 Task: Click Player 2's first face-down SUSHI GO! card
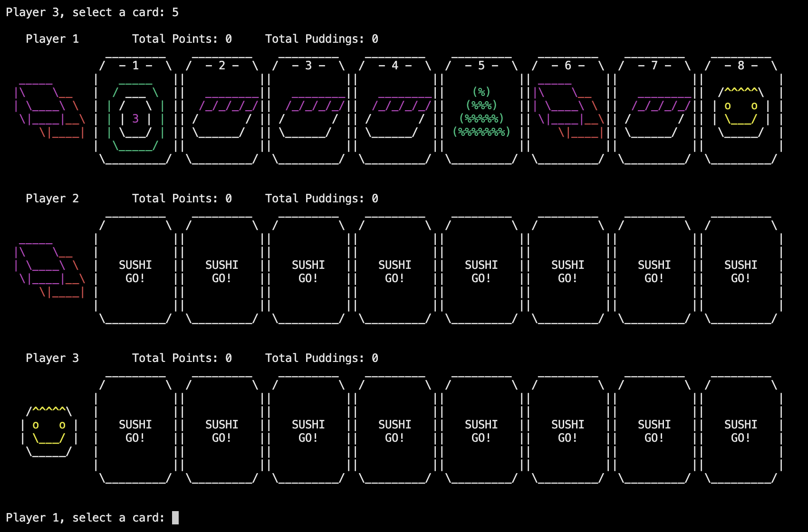[135, 271]
